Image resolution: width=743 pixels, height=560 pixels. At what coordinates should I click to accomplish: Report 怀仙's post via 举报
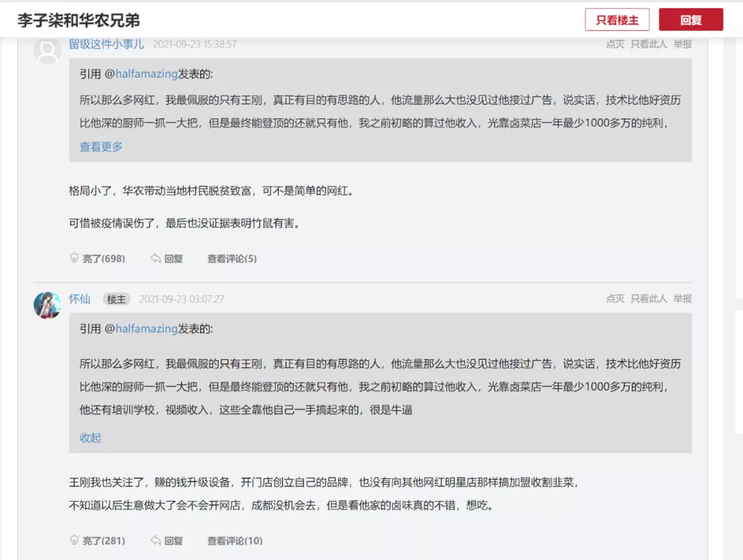(682, 299)
